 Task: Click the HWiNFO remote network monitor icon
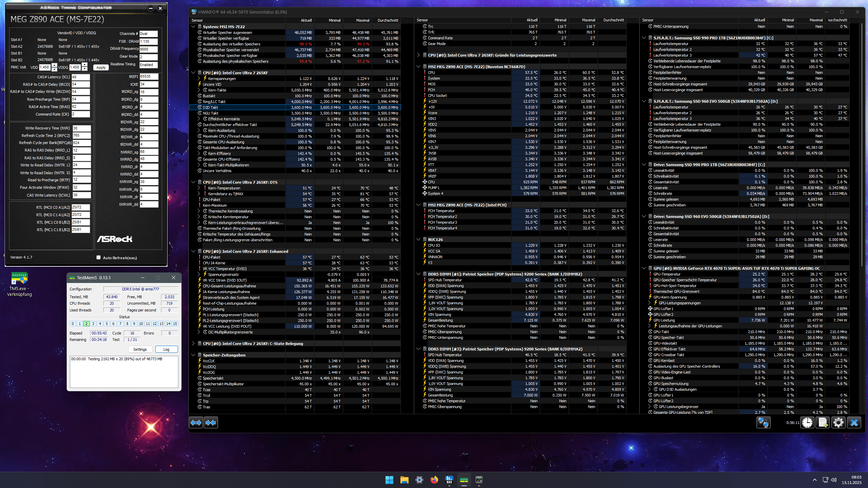click(763, 423)
